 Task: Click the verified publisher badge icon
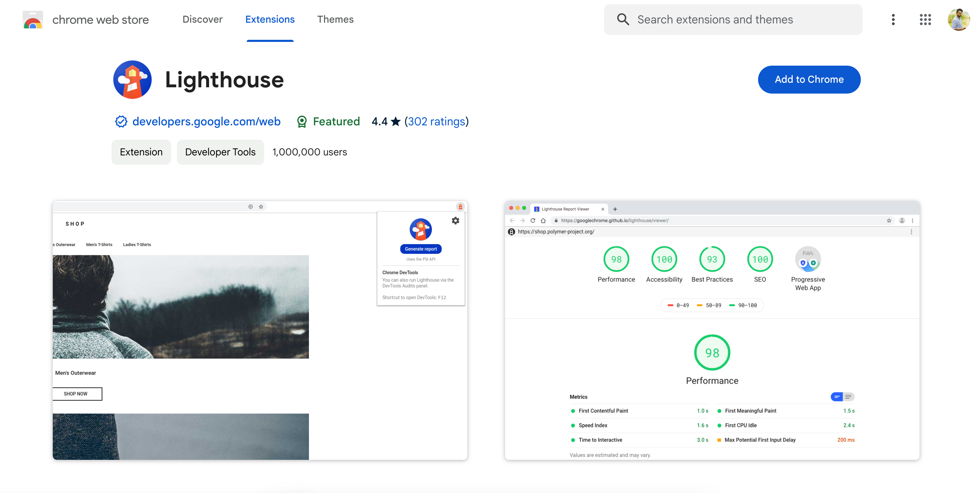pos(121,121)
